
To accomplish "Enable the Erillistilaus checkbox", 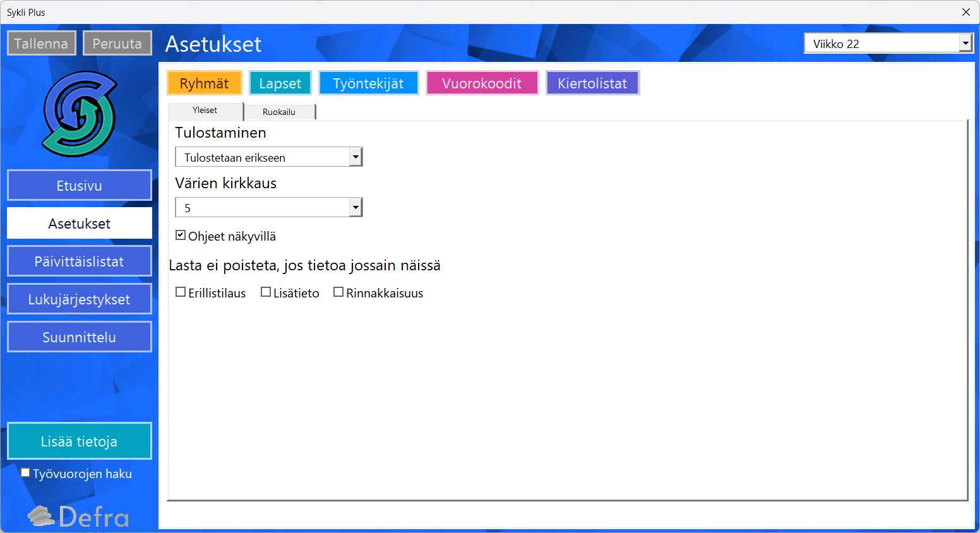I will [x=181, y=292].
